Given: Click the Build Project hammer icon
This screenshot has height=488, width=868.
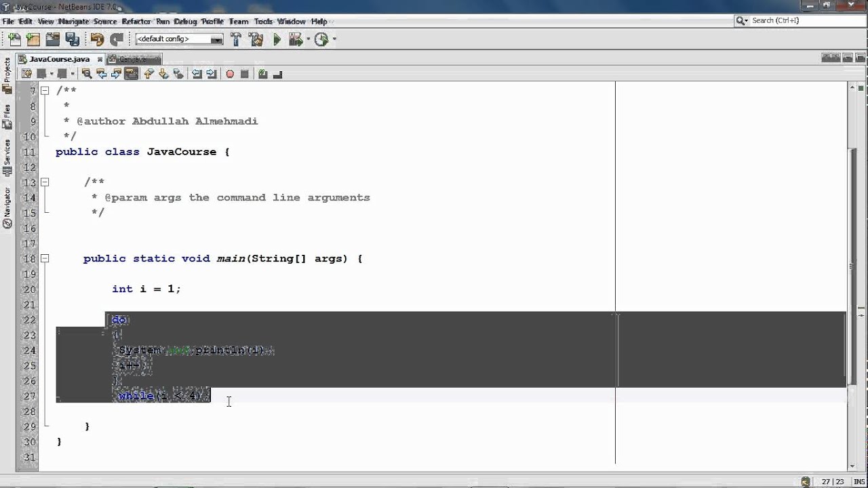Looking at the screenshot, I should pos(235,39).
